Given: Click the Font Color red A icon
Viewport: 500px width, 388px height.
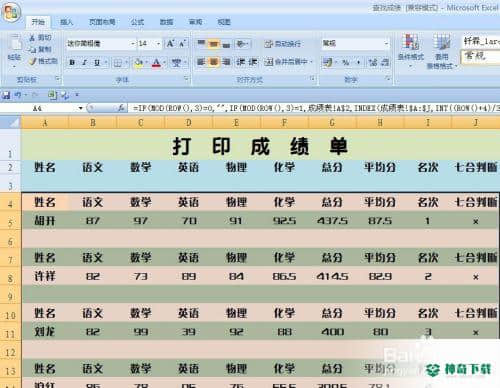Looking at the screenshot, I should click(156, 63).
